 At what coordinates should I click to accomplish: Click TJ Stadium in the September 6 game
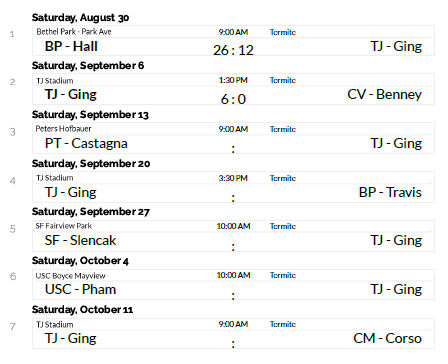pyautogui.click(x=55, y=81)
